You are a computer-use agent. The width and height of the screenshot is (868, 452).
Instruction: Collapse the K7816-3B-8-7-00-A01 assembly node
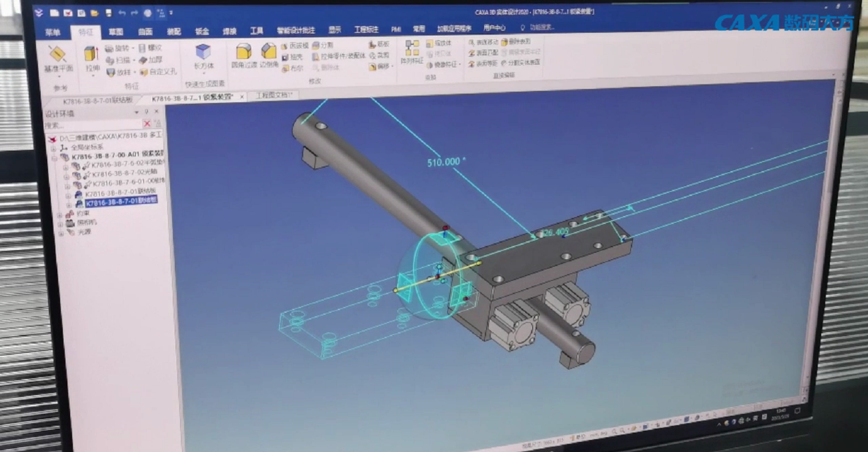click(x=54, y=158)
